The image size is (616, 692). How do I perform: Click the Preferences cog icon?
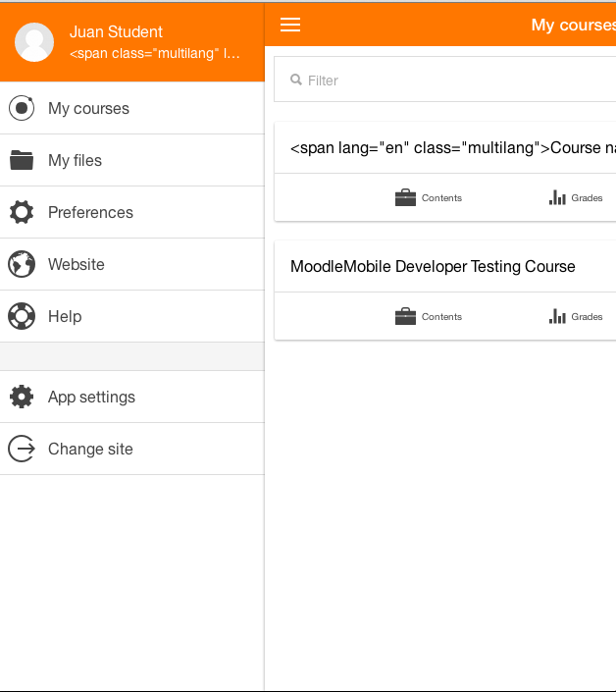[22, 212]
